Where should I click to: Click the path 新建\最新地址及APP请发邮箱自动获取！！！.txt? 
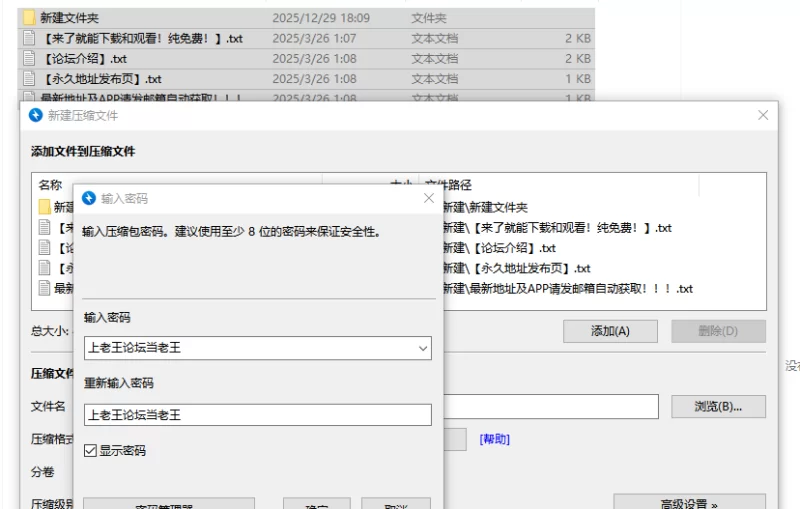click(x=567, y=289)
